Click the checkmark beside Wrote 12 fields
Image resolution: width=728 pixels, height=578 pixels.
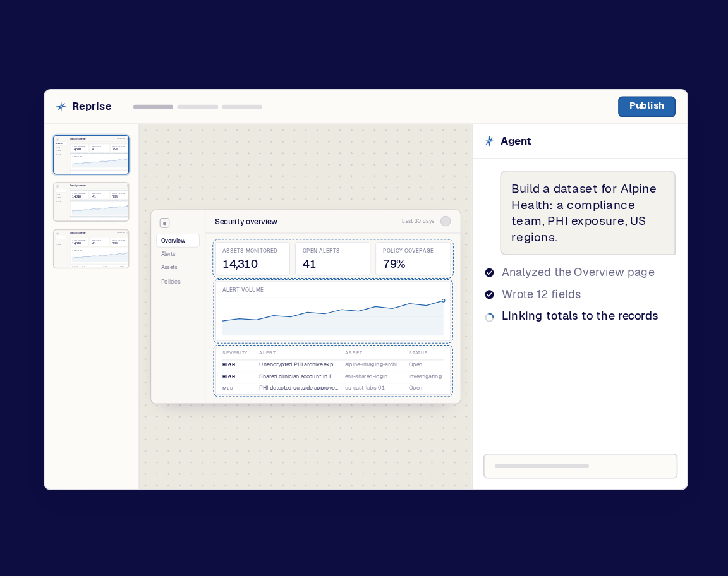[x=489, y=294]
